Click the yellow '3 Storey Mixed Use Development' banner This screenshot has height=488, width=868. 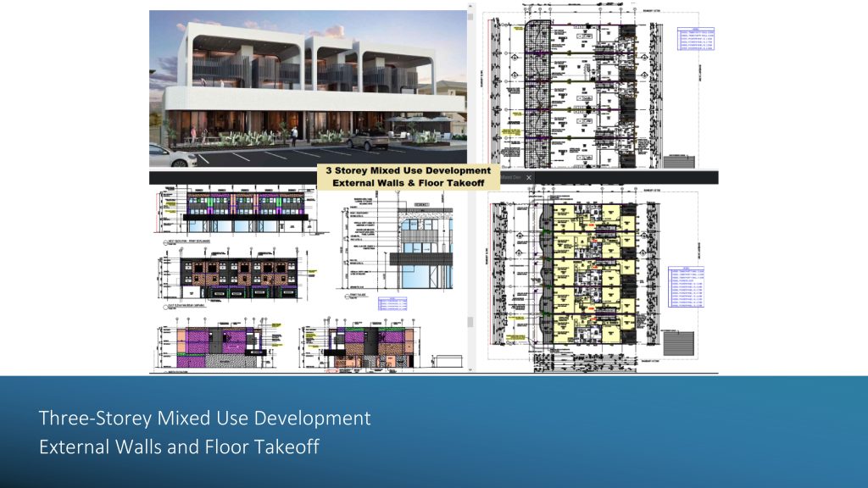pos(403,175)
